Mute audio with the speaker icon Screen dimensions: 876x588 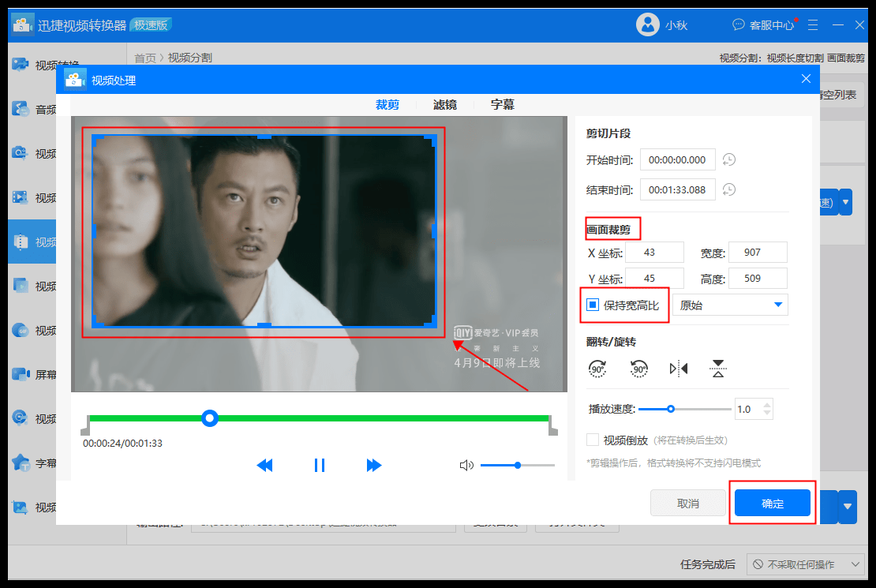[466, 466]
